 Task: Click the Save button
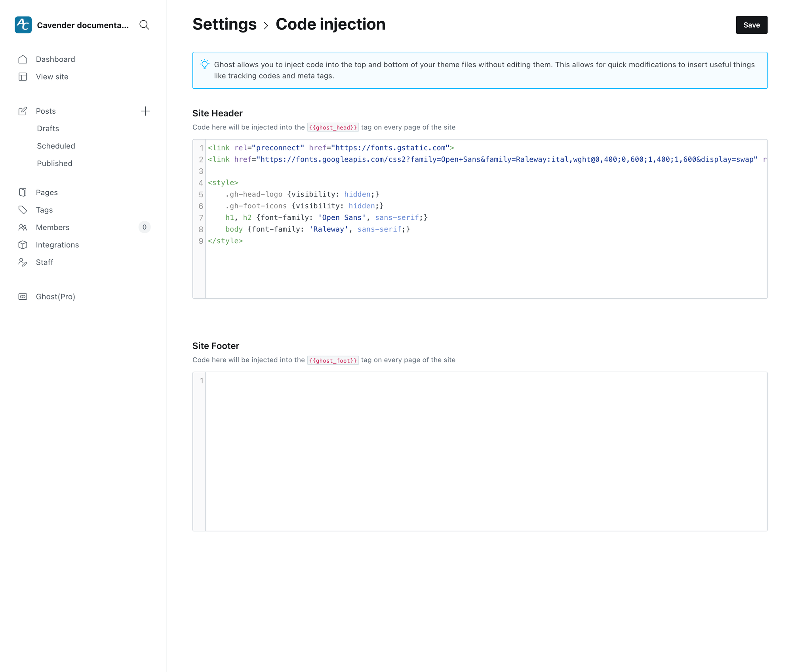pyautogui.click(x=751, y=25)
